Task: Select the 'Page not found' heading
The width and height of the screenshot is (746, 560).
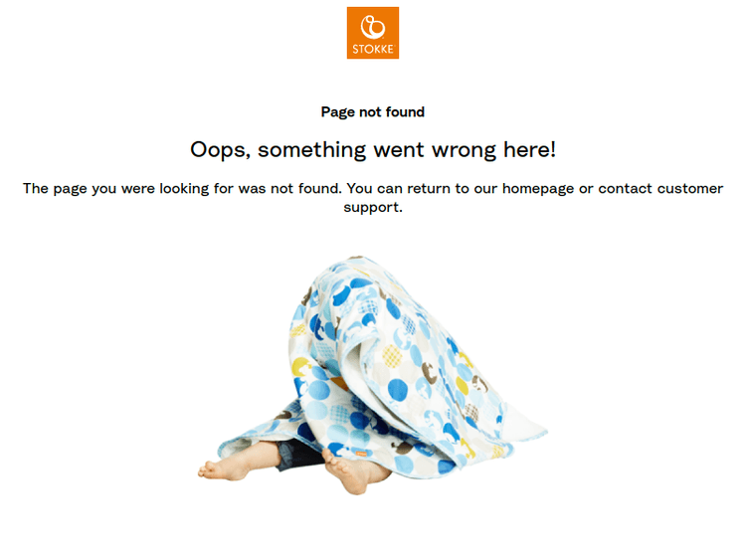Action: [373, 111]
